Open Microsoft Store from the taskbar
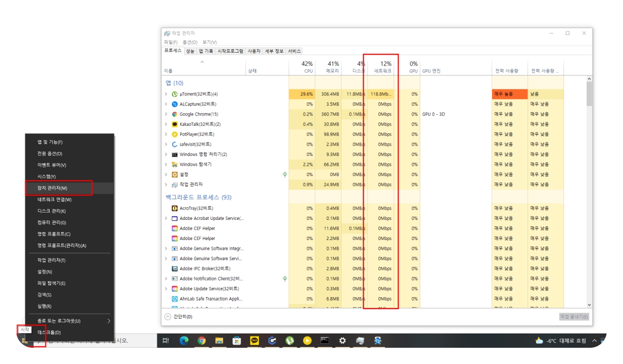Viewport: 623px width, 364px height. (237, 340)
